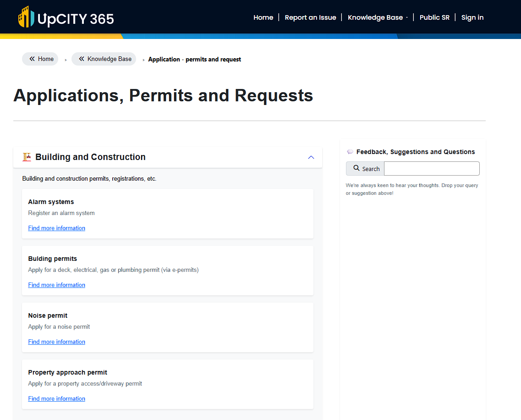Open Find more information under Bulding permits
Screen dimensions: 521x420
coord(56,285)
